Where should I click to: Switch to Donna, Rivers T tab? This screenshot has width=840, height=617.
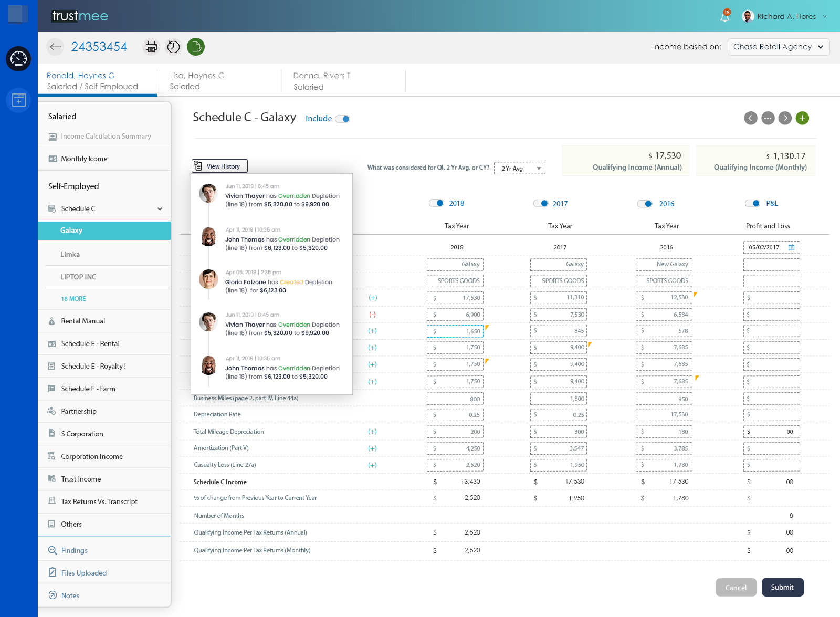[343, 81]
